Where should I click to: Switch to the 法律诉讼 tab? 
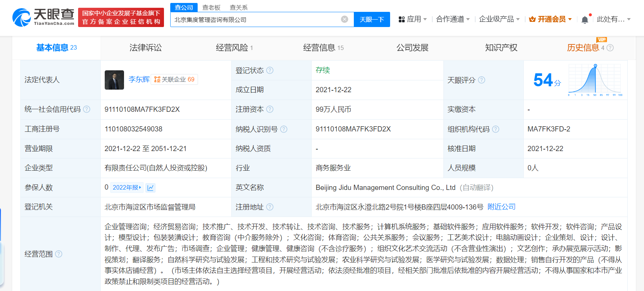tap(145, 48)
